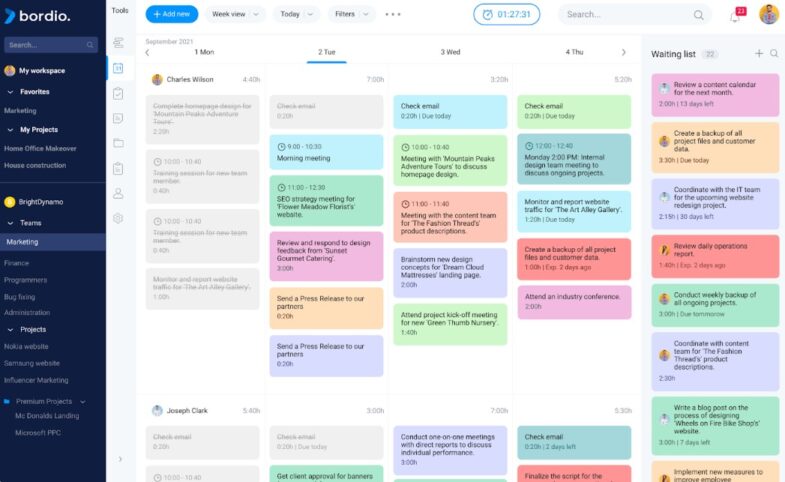Open the timeline tool icon
Image resolution: width=785 pixels, height=482 pixels.
tap(118, 43)
